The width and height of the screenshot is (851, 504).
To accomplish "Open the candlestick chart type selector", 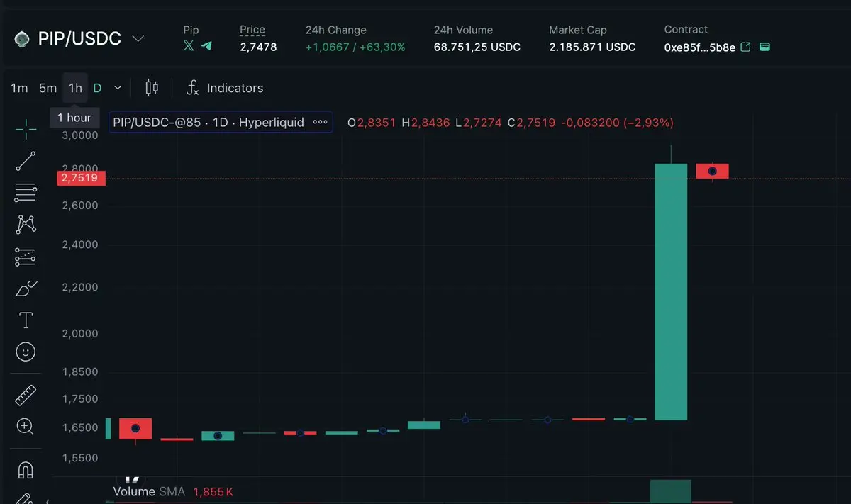I will (x=151, y=88).
